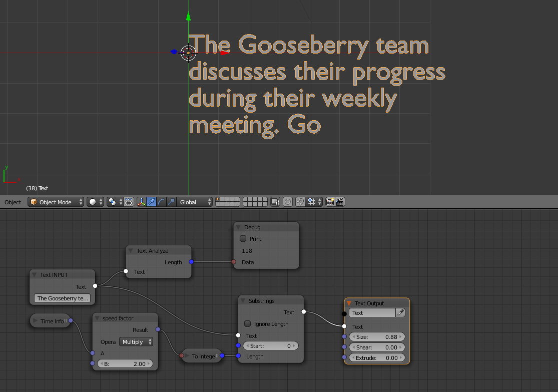Click 'The Gooseberry te...' text field
This screenshot has height=392, width=558.
(62, 298)
